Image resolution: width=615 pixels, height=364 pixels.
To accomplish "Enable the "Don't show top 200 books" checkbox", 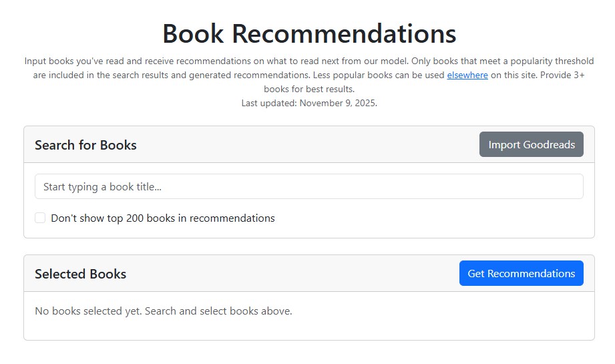I will (40, 218).
